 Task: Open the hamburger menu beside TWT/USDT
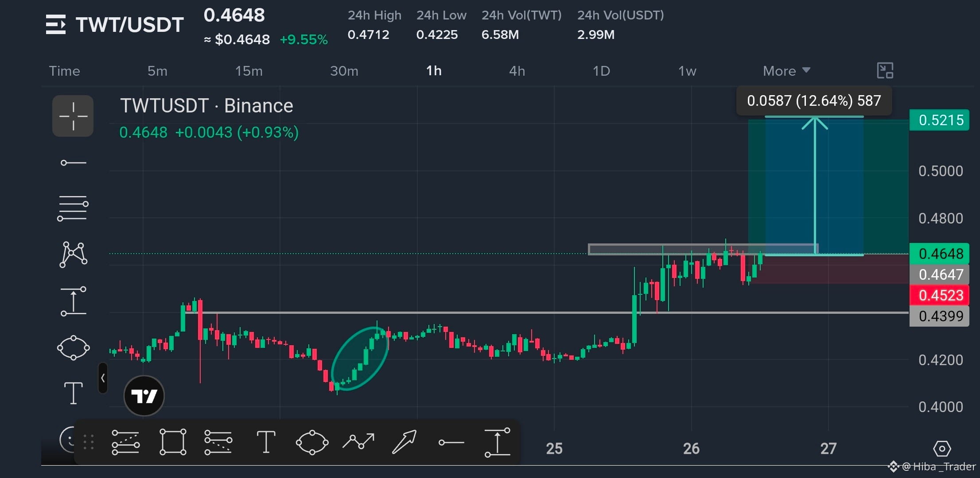coord(55,24)
